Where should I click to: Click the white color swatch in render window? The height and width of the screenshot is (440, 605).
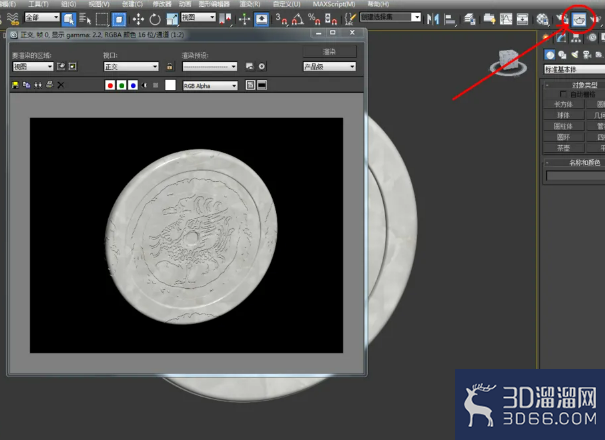[x=170, y=85]
